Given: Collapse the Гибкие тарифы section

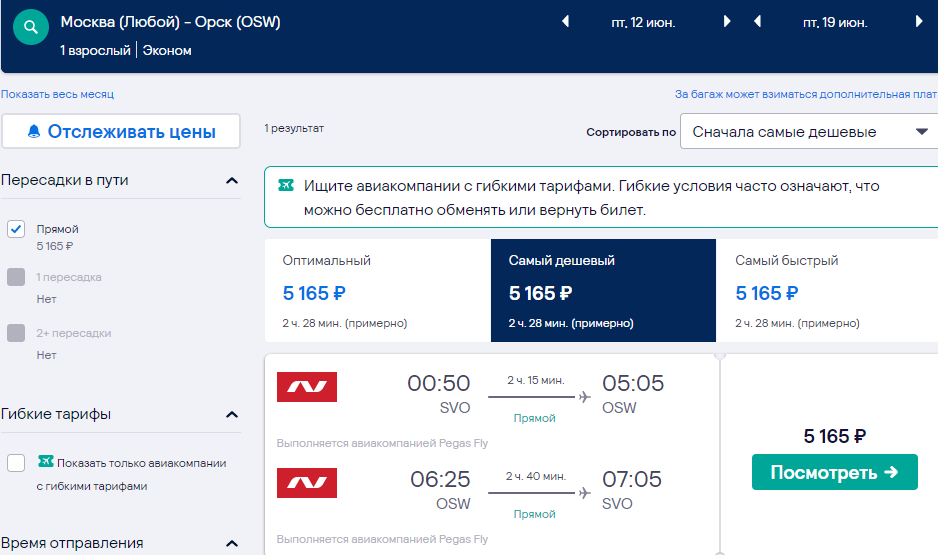Looking at the screenshot, I should pyautogui.click(x=232, y=414).
